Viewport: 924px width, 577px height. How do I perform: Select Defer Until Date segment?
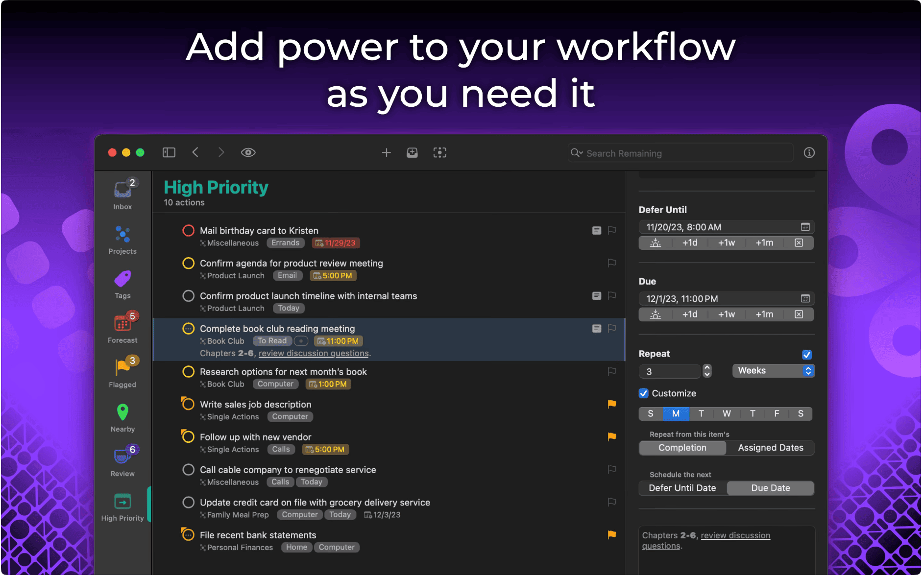click(x=682, y=488)
